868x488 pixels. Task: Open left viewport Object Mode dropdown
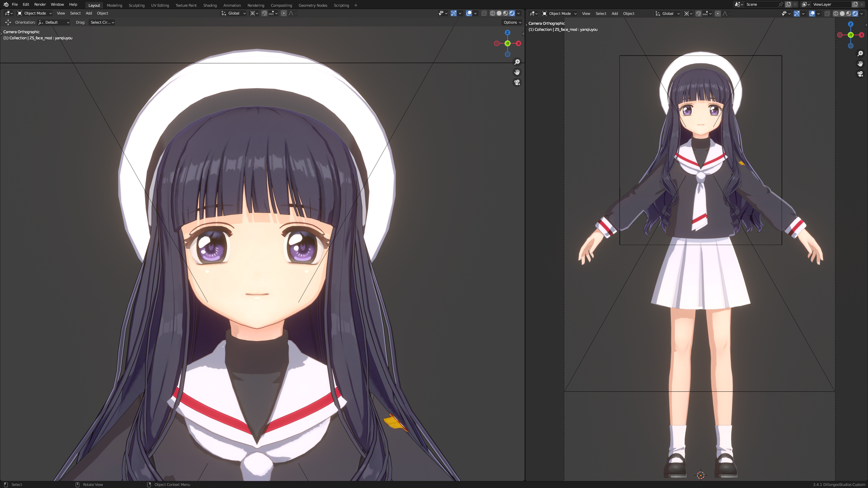pos(35,13)
